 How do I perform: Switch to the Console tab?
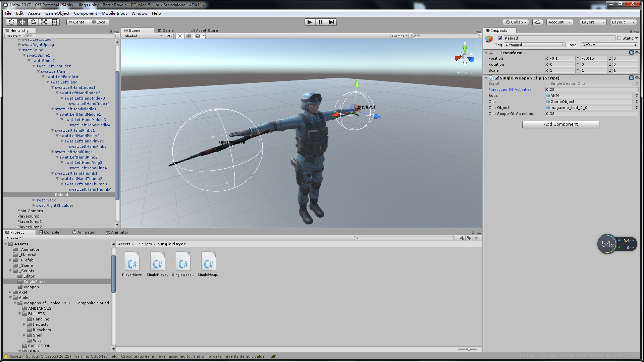pos(49,232)
